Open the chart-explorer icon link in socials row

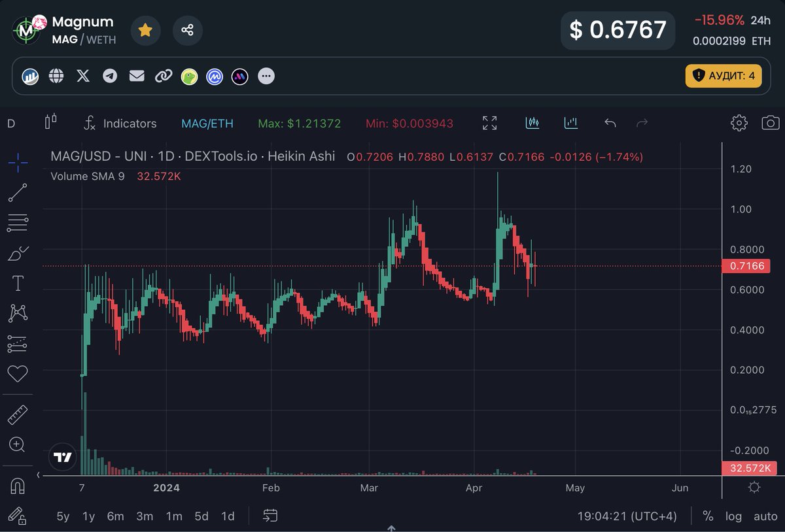(x=30, y=76)
